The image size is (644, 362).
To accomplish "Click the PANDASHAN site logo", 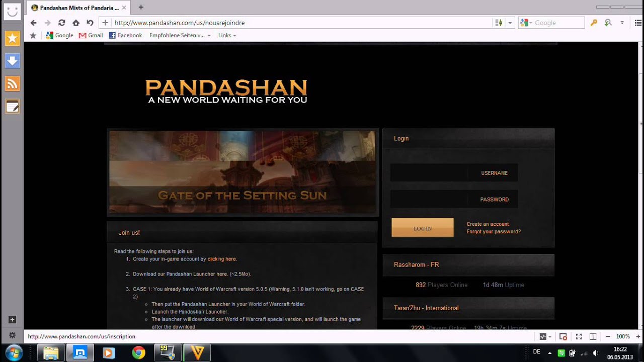I will coord(226,92).
